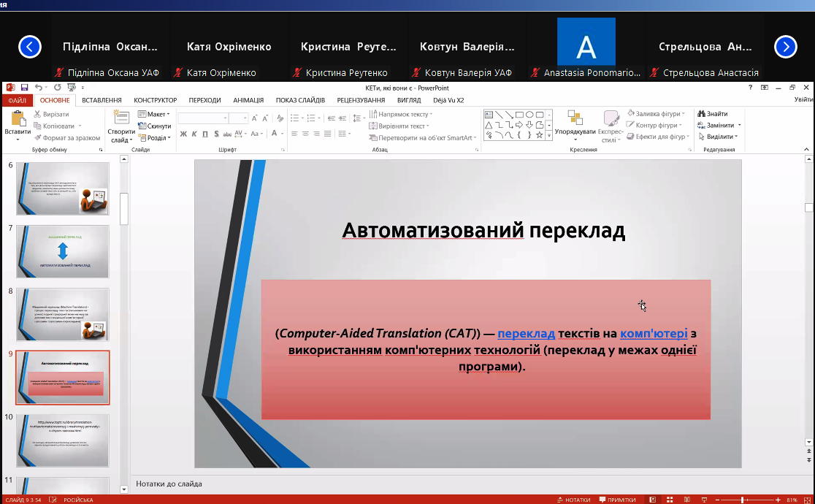Screen dimensions: 815x504
Task: Click the Вставити (Paste) clipboard icon
Action: point(18,119)
